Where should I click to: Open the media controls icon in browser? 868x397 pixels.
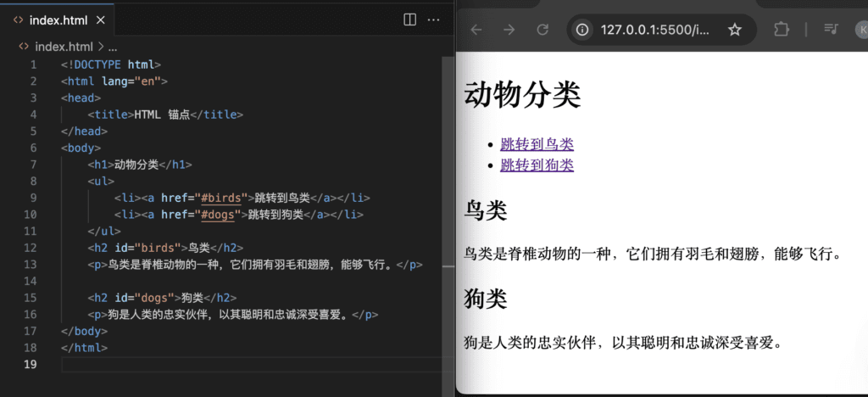pos(831,30)
